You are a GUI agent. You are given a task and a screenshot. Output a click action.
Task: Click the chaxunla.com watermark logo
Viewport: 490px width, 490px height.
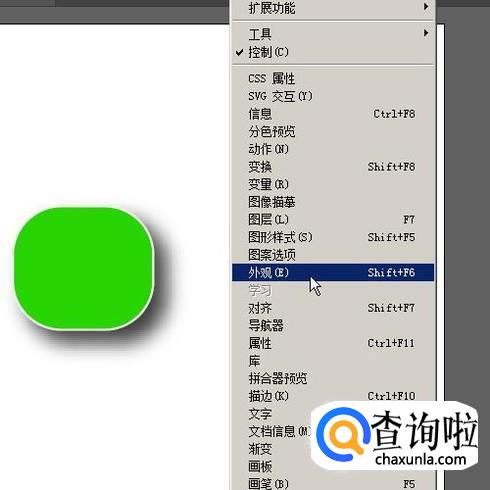point(395,435)
